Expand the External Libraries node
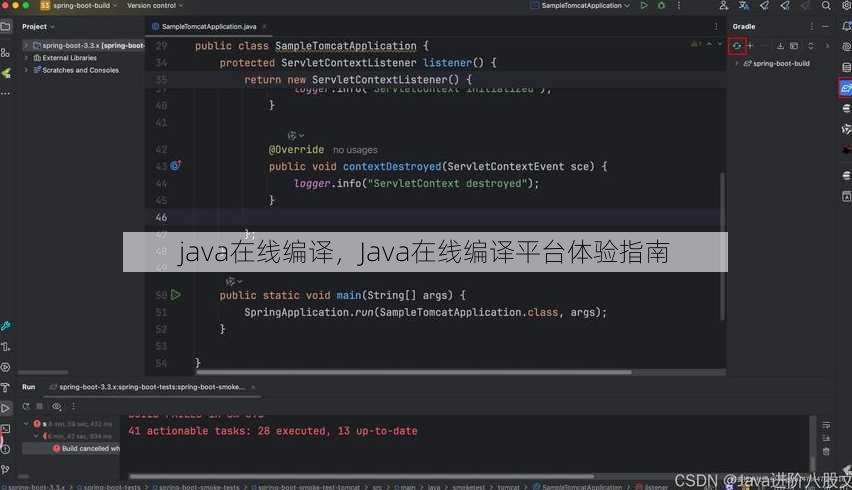Image resolution: width=852 pixels, height=490 pixels. point(26,58)
